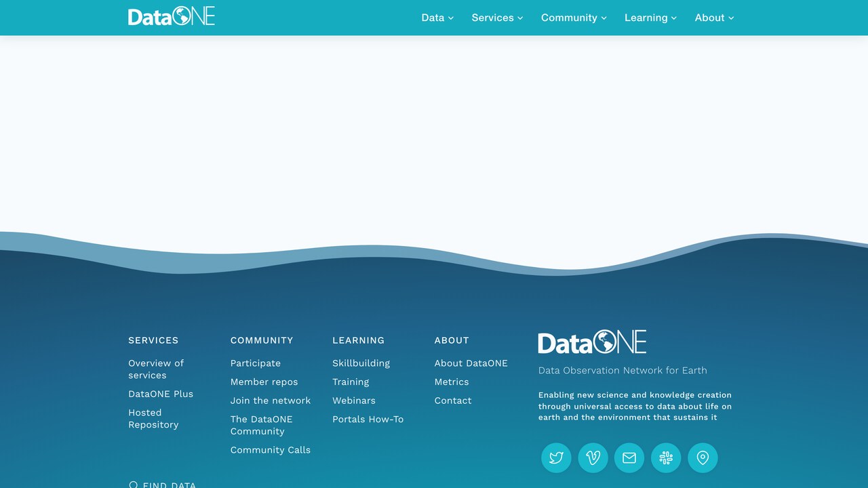This screenshot has width=868, height=488.
Task: Click the COMMUNITY footer heading
Action: (x=262, y=340)
